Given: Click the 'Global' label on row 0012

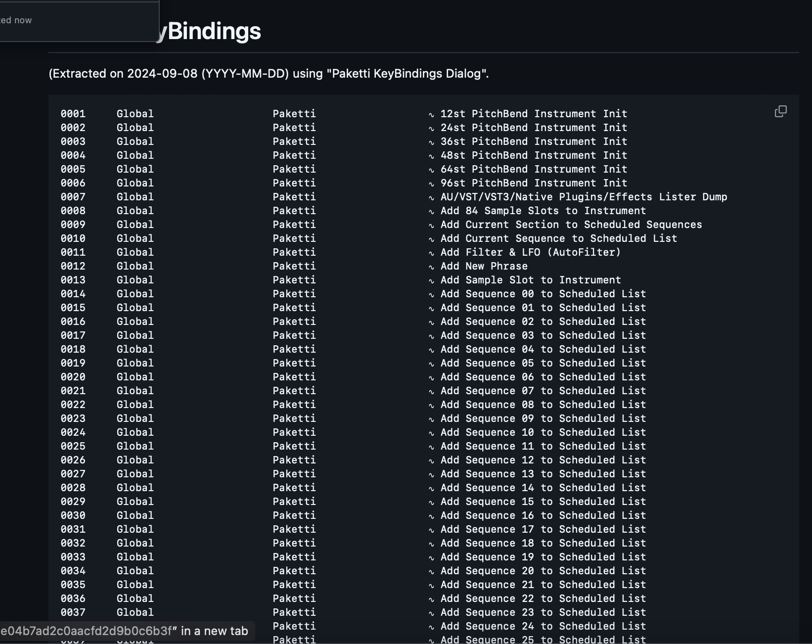Looking at the screenshot, I should click(x=135, y=266).
